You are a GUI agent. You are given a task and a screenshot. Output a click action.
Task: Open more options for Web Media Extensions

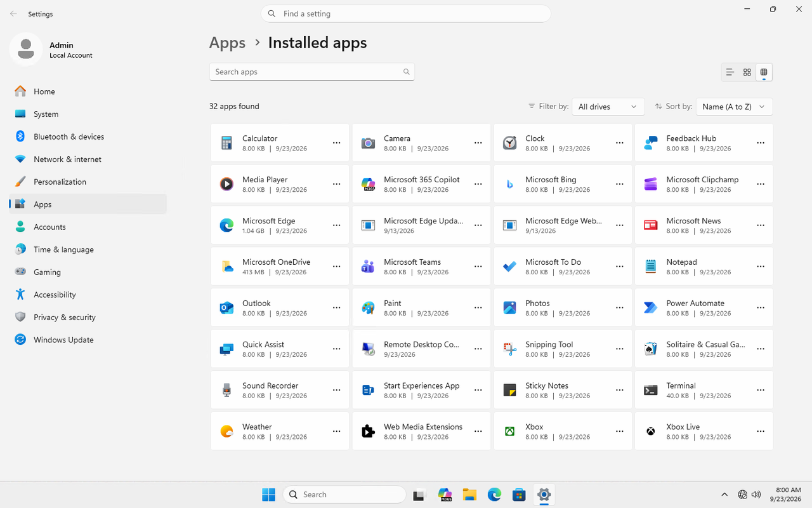(478, 432)
